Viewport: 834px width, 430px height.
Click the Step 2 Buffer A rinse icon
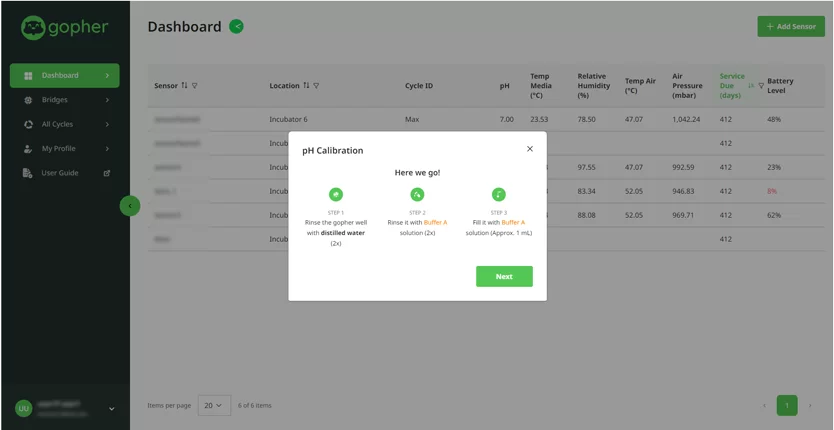pos(417,194)
